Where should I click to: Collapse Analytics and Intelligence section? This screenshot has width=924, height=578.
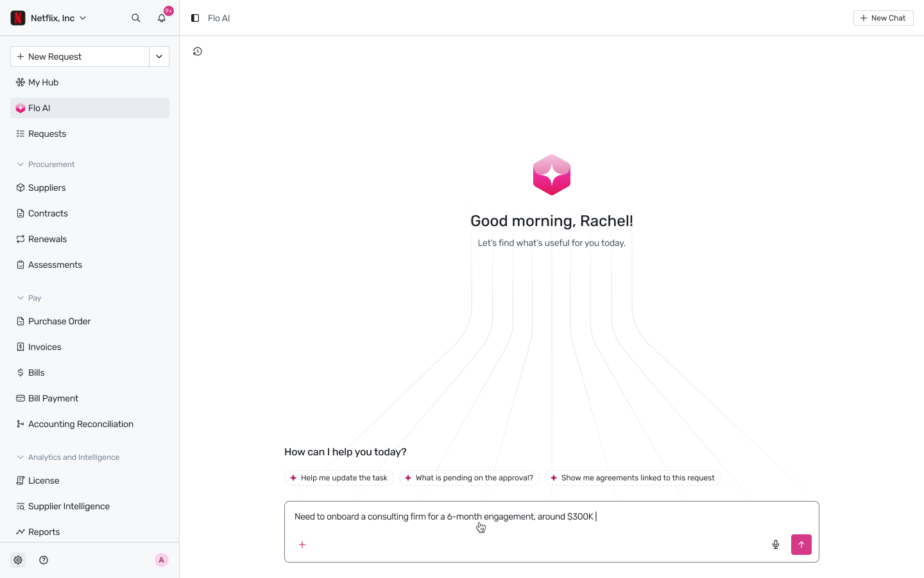coord(68,457)
